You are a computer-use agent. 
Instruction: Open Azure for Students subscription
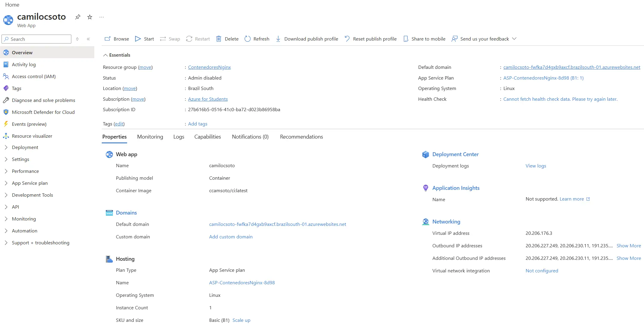(x=208, y=99)
